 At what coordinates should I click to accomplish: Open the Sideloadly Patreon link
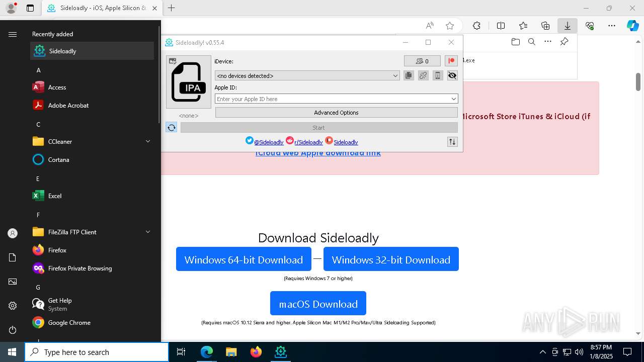click(346, 142)
